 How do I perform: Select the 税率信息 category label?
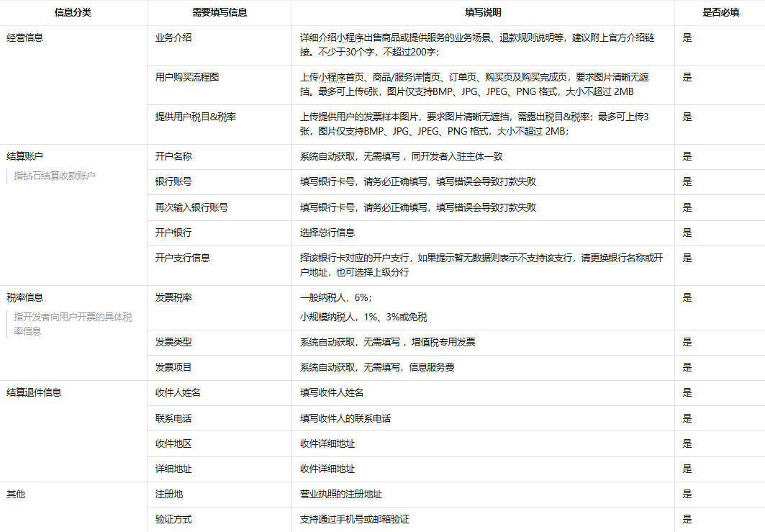[x=25, y=297]
